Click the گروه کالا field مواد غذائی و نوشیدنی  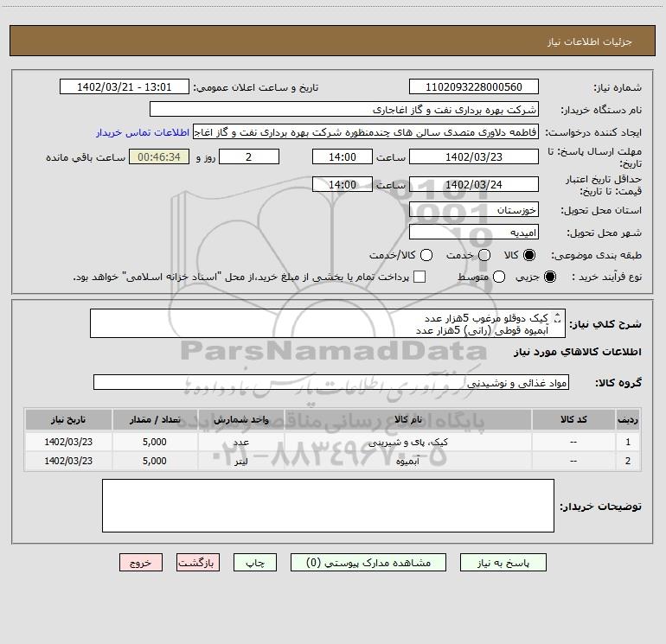[331, 382]
